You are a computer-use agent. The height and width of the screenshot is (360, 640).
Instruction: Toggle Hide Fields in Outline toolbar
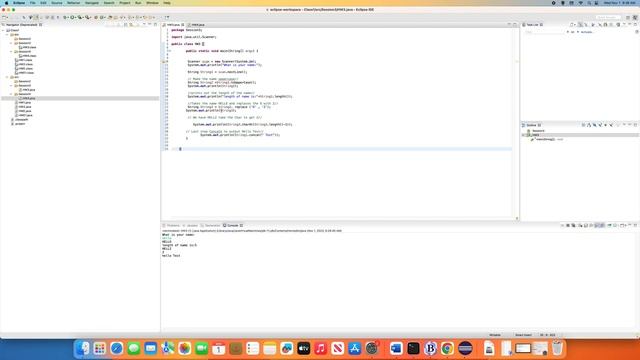click(594, 125)
